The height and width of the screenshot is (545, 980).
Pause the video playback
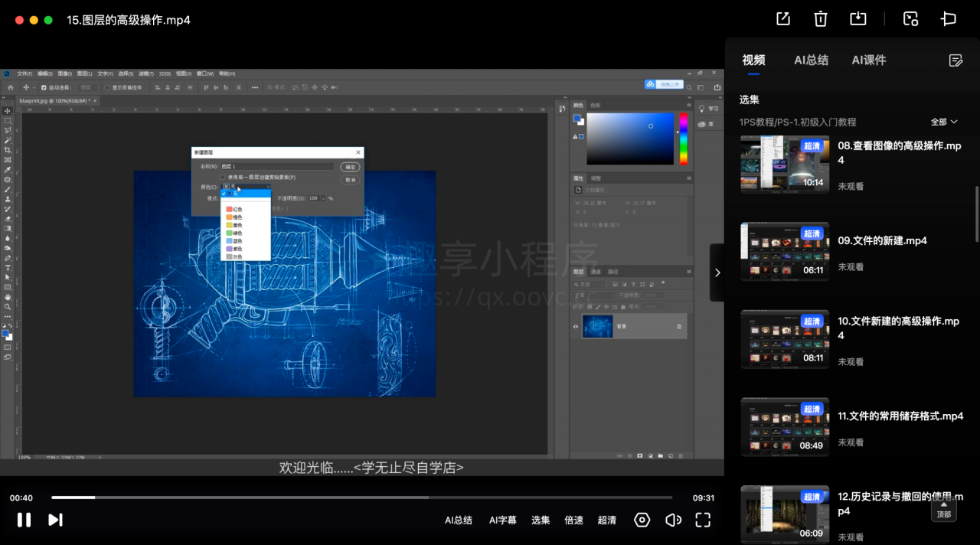24,520
